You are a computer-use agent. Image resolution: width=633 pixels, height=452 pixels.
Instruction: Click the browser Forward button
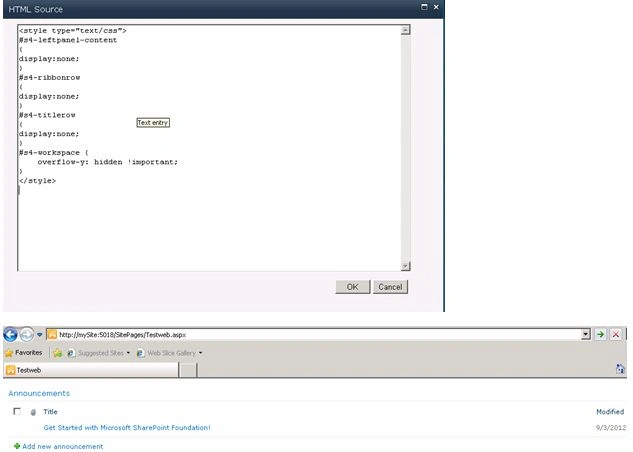pyautogui.click(x=27, y=335)
